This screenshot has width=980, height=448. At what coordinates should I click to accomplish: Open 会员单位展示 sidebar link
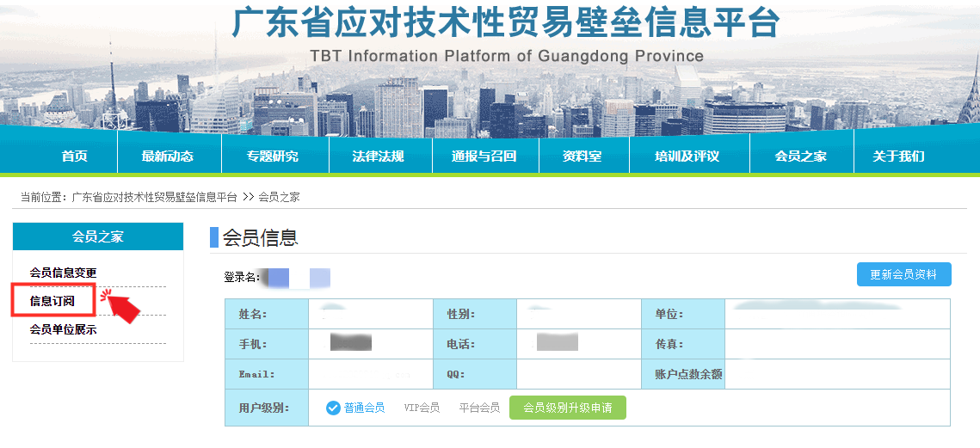[63, 329]
